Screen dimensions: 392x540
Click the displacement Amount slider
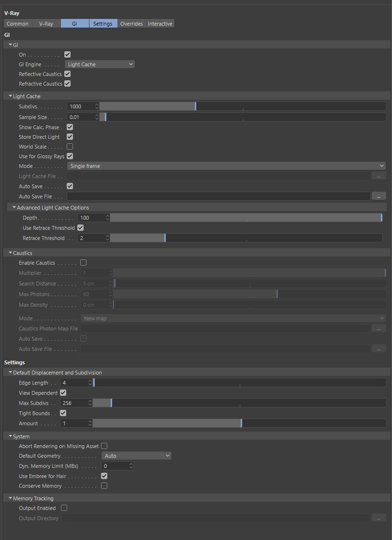pyautogui.click(x=239, y=423)
